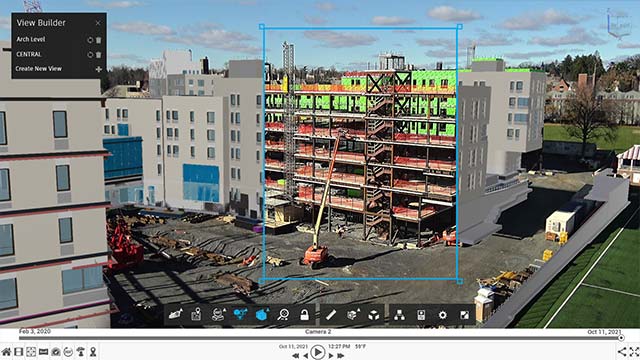
Task: Open the film strip view icon
Action: [19, 352]
